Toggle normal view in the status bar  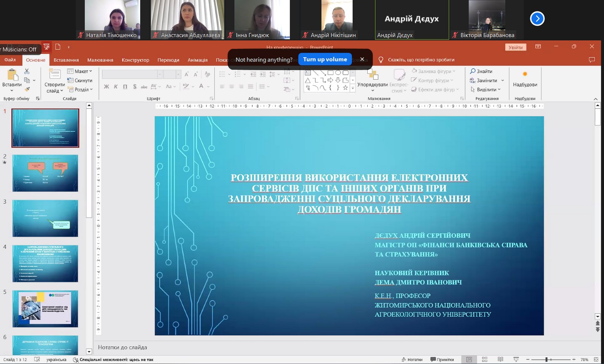click(469, 359)
